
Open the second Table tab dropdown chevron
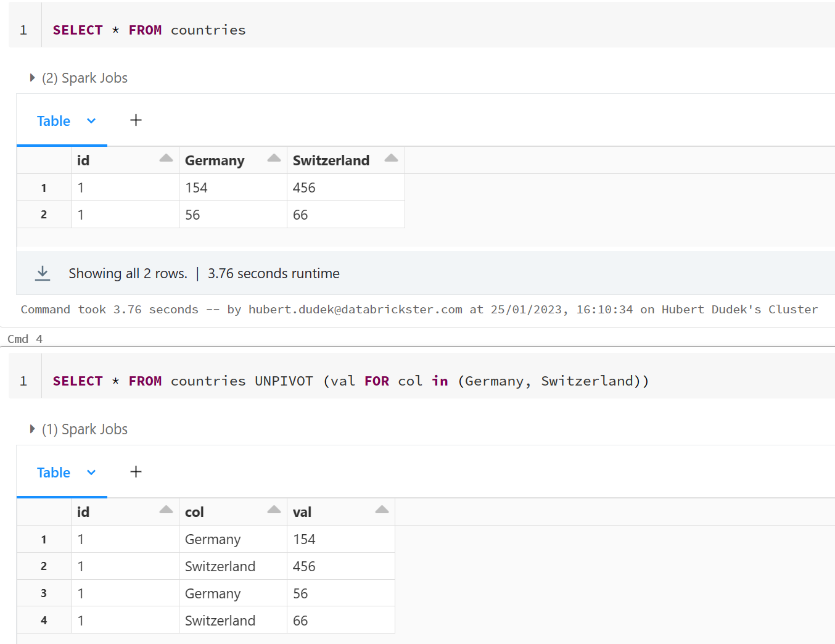click(x=91, y=473)
